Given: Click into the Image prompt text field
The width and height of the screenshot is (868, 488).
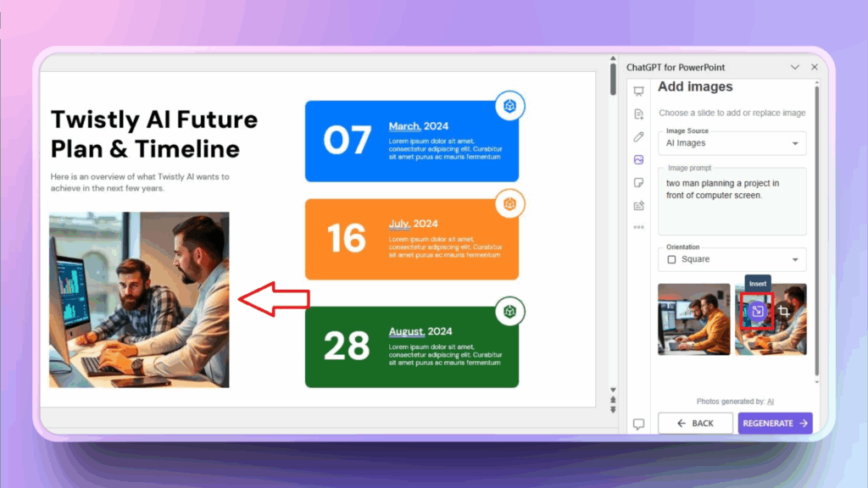Looking at the screenshot, I should (732, 203).
